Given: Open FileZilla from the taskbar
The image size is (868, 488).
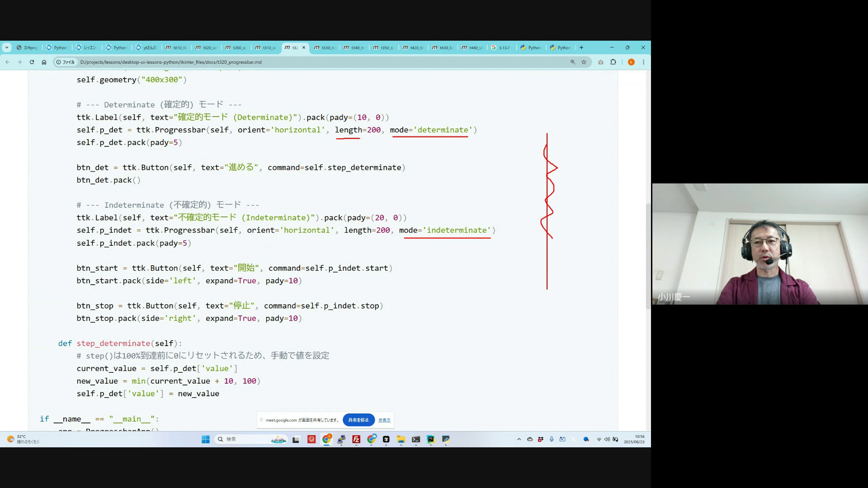Looking at the screenshot, I should [x=356, y=439].
